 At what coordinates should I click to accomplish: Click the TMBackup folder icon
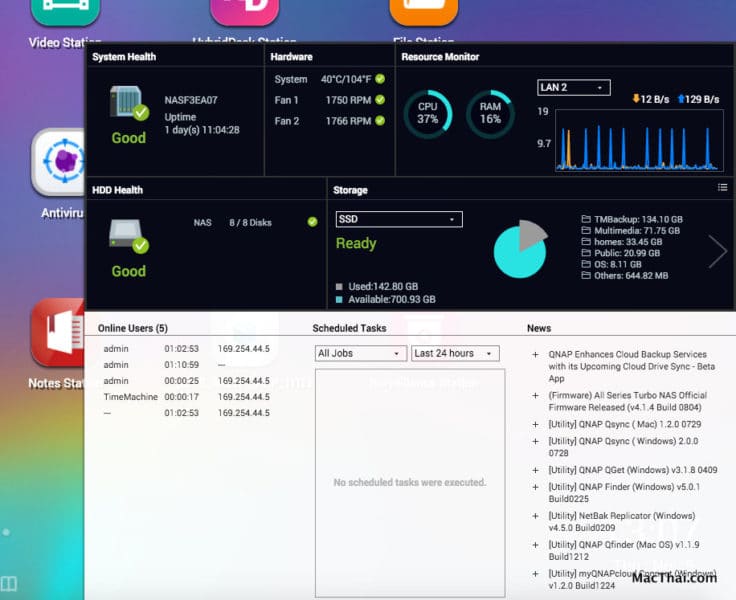click(586, 219)
